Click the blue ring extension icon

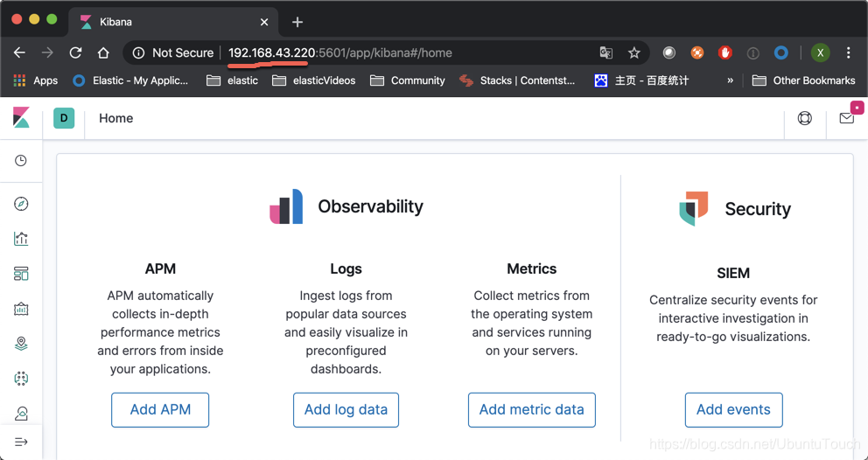click(781, 52)
